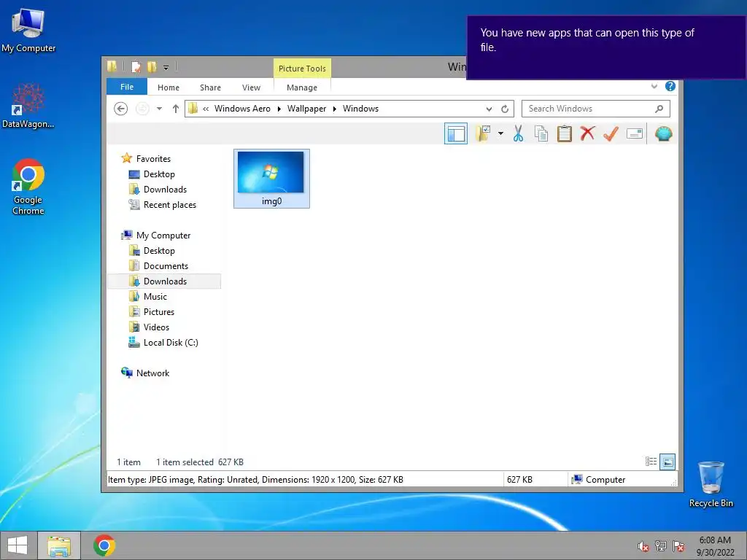Toggle the navigation pane layout button
This screenshot has height=560, width=747.
(x=455, y=134)
